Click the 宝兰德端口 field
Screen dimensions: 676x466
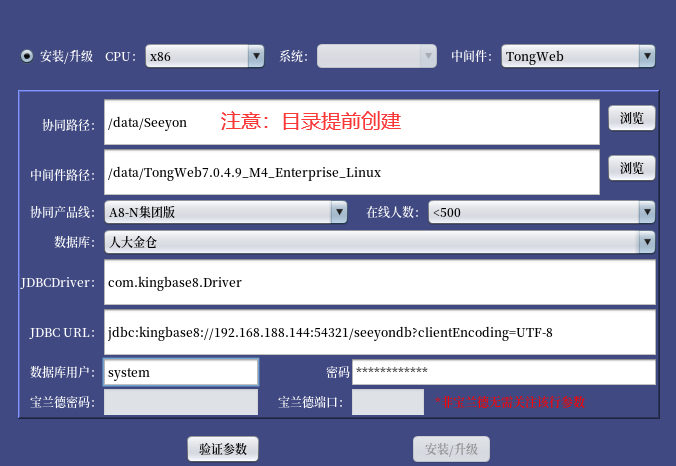tap(388, 402)
